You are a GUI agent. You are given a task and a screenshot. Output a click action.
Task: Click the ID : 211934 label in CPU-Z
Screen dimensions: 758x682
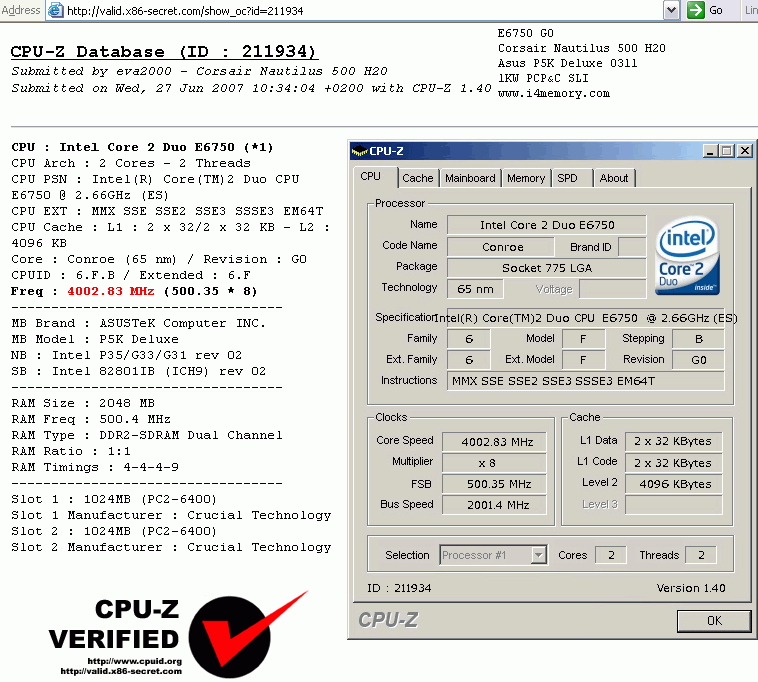coord(399,588)
